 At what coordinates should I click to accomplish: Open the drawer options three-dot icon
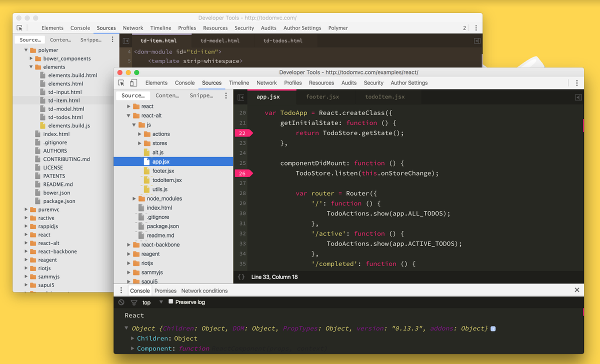point(120,290)
